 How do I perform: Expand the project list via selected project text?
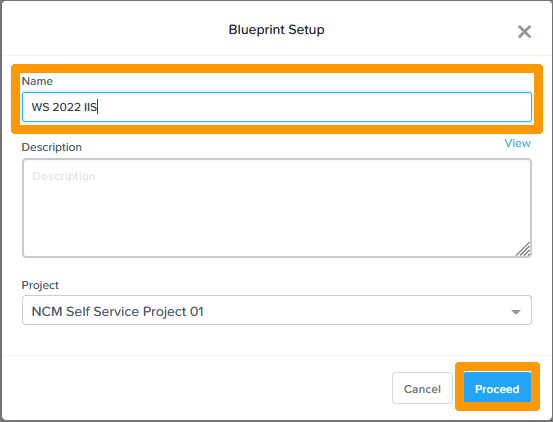[117, 312]
